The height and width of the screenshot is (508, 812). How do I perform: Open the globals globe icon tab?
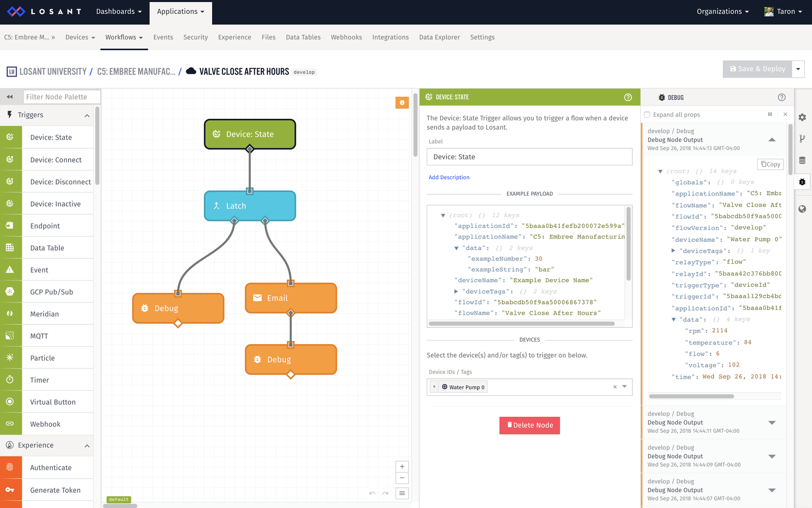tap(802, 209)
